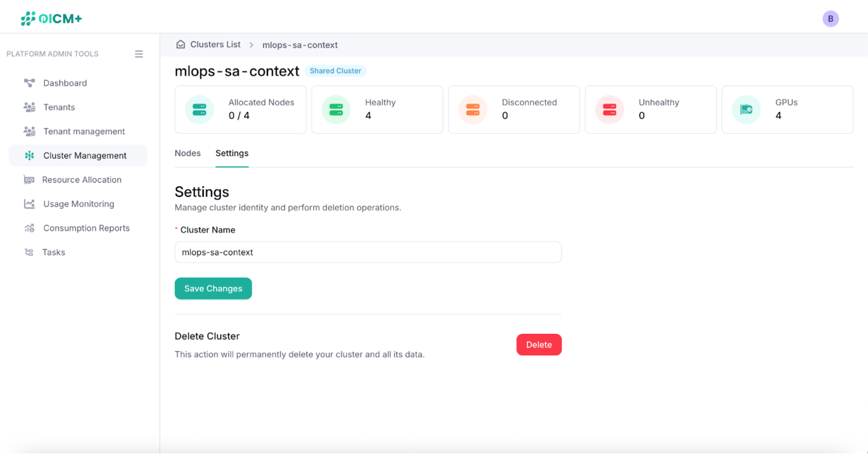Select the Tasks list icon
The image size is (868, 454).
coord(30,252)
